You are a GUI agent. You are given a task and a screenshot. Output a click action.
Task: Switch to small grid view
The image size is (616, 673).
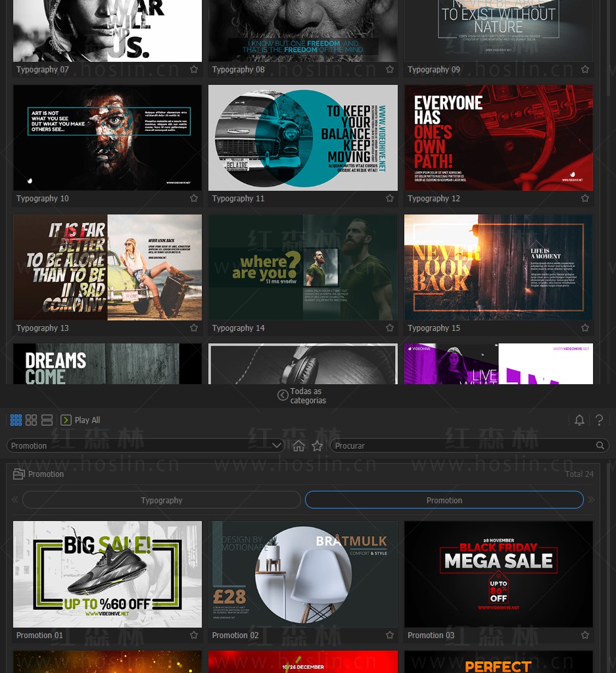[x=16, y=420]
